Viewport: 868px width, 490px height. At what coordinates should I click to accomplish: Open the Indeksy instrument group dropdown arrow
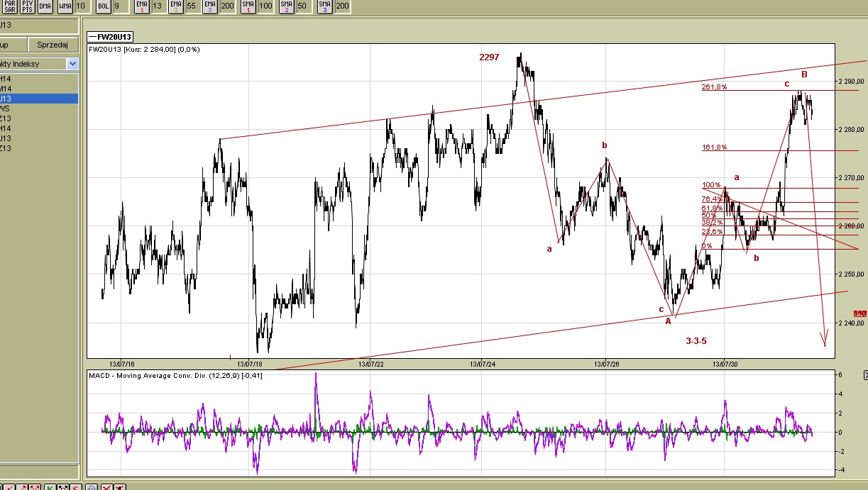click(x=72, y=64)
